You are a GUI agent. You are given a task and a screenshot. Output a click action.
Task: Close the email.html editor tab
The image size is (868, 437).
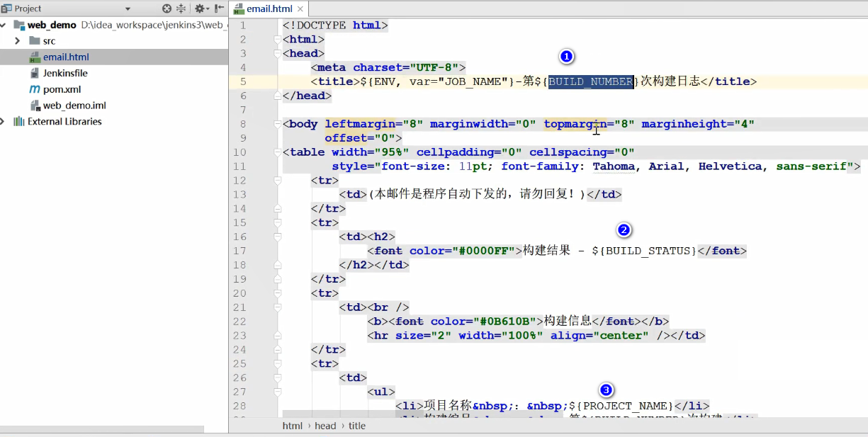click(300, 10)
